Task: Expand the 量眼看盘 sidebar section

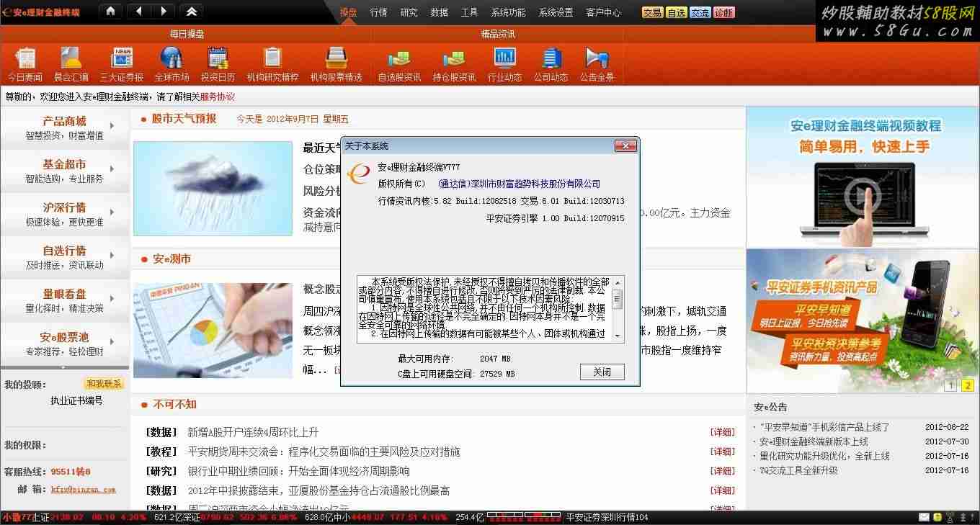Action: pyautogui.click(x=65, y=300)
